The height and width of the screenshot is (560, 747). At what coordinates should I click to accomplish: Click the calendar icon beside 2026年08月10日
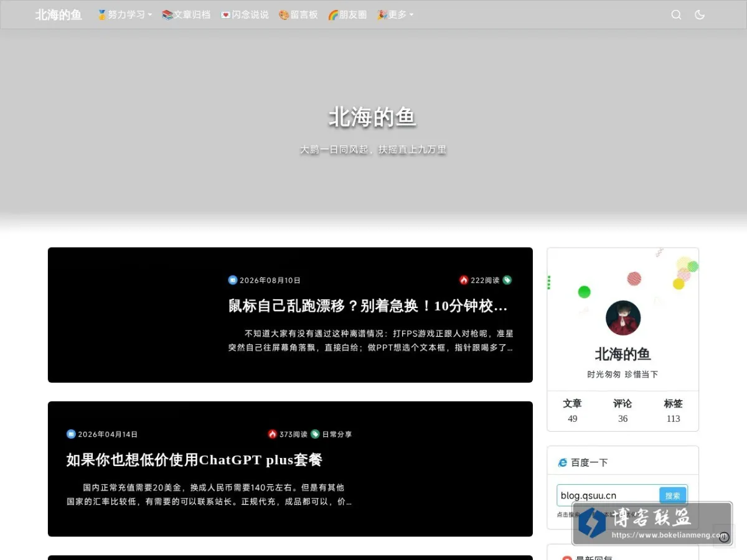coord(233,280)
